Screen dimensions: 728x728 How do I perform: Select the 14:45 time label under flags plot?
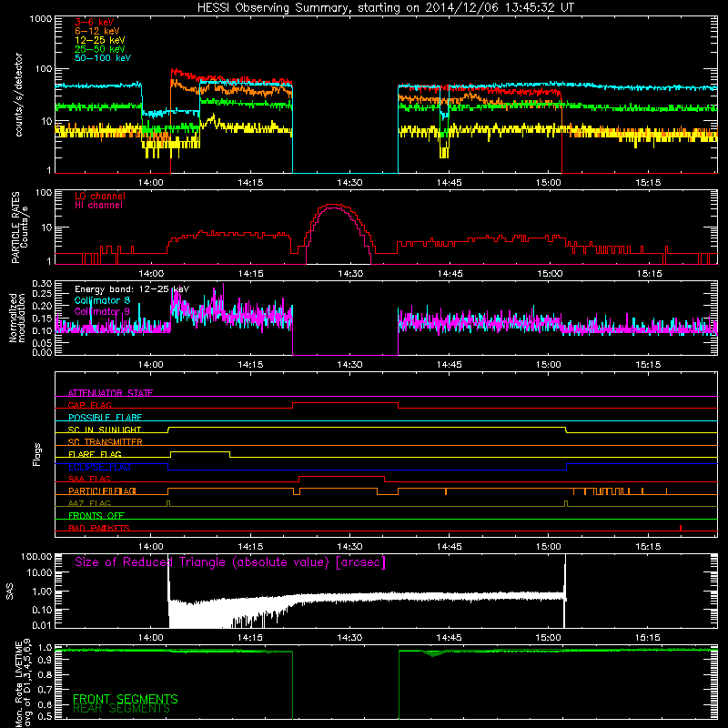[449, 547]
